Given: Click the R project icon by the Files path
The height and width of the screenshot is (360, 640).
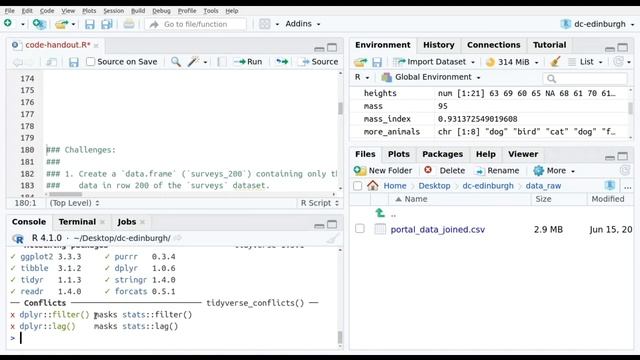Looking at the screenshot, I should click(x=610, y=186).
